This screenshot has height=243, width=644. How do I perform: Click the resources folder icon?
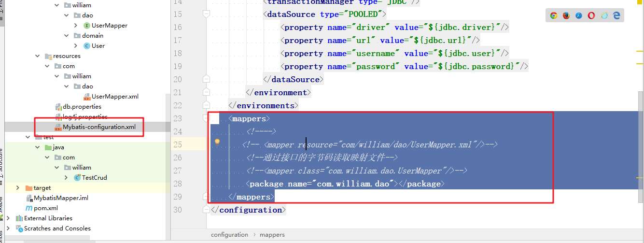coord(48,56)
